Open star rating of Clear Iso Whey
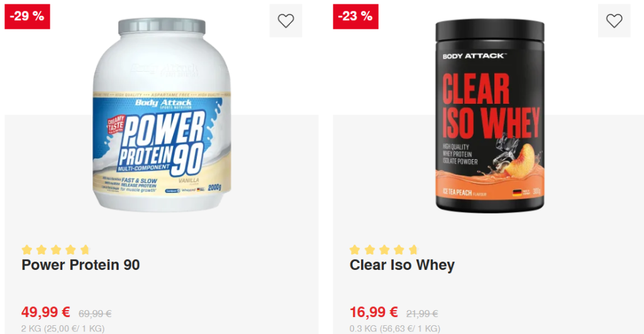The height and width of the screenshot is (334, 644). pyautogui.click(x=384, y=249)
